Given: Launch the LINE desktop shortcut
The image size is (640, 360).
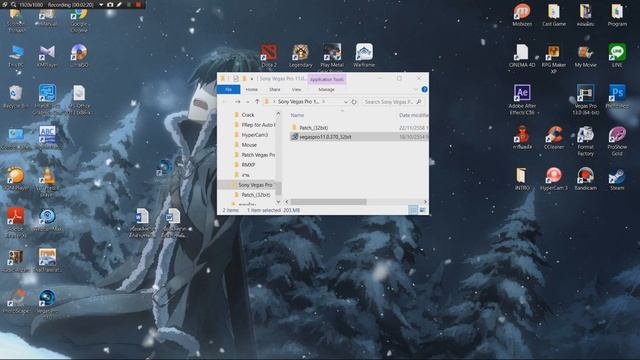Looking at the screenshot, I should pyautogui.click(x=617, y=56).
